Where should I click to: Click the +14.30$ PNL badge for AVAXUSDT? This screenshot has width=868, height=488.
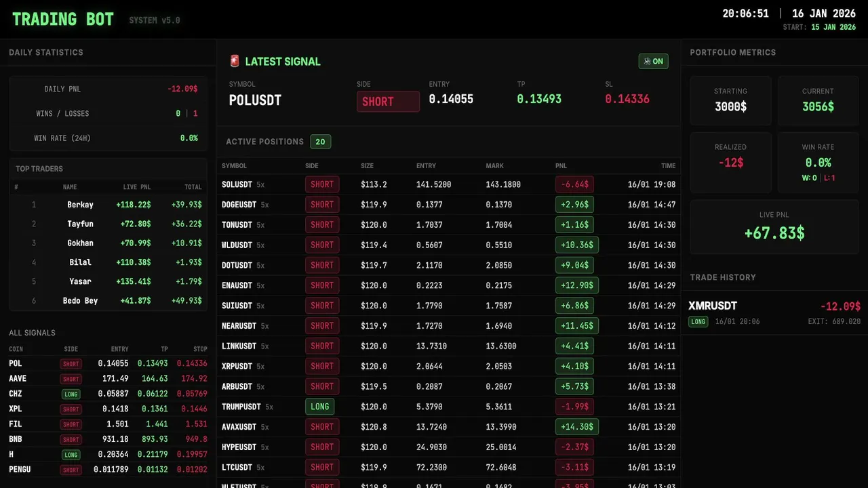(576, 427)
